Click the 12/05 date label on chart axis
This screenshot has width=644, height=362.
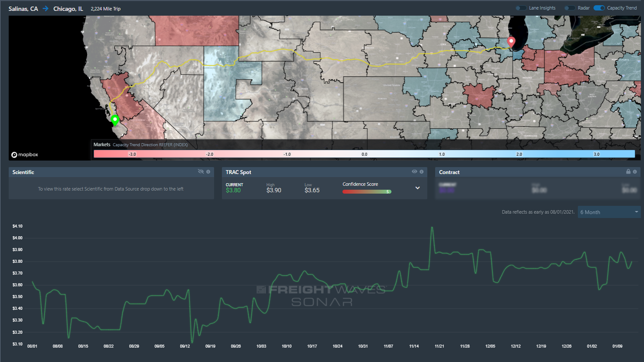click(490, 346)
